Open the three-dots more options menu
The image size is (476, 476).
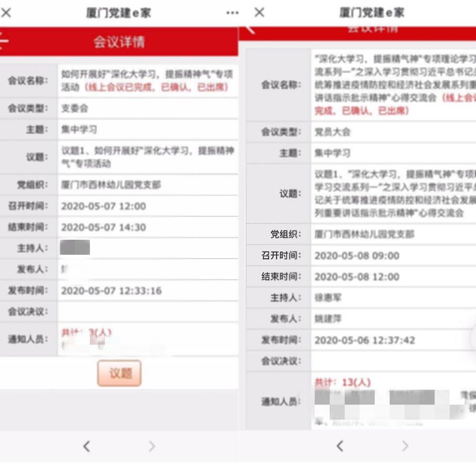pos(232,13)
